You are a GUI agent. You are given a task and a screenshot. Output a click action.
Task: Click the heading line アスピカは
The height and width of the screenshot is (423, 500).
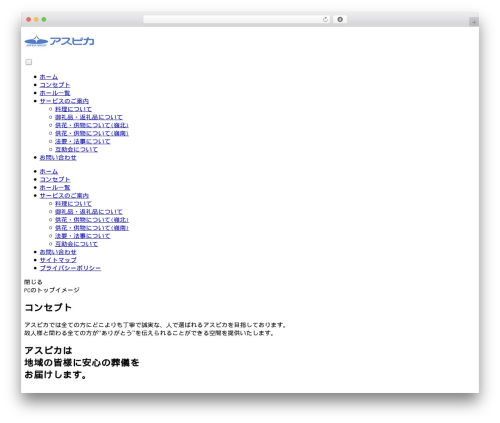(48, 350)
